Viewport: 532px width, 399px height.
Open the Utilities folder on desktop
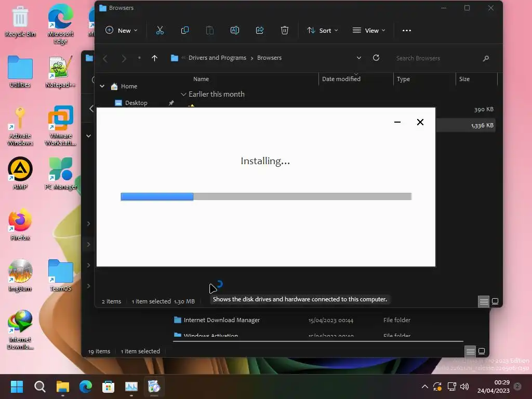coord(20,72)
